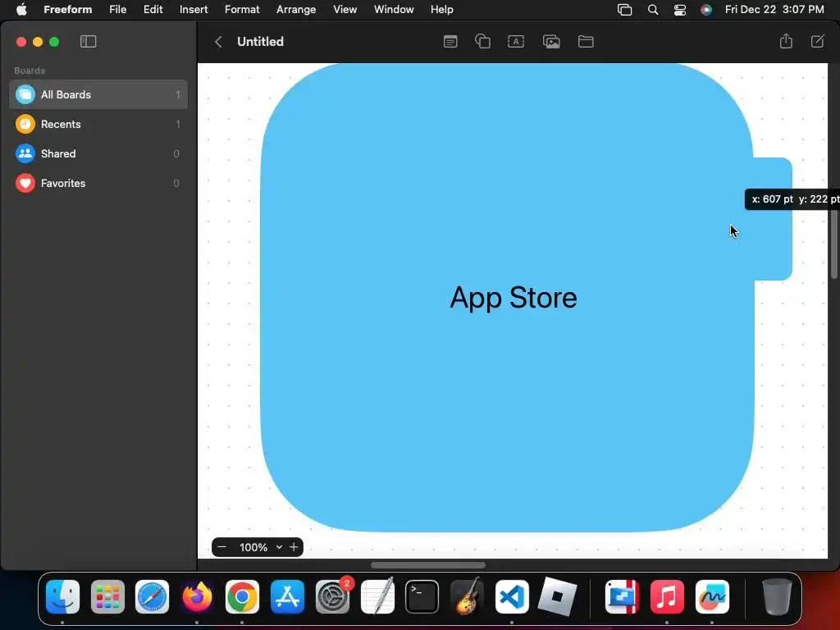Open the Edit menu
Image resolution: width=840 pixels, height=630 pixels.
[153, 9]
